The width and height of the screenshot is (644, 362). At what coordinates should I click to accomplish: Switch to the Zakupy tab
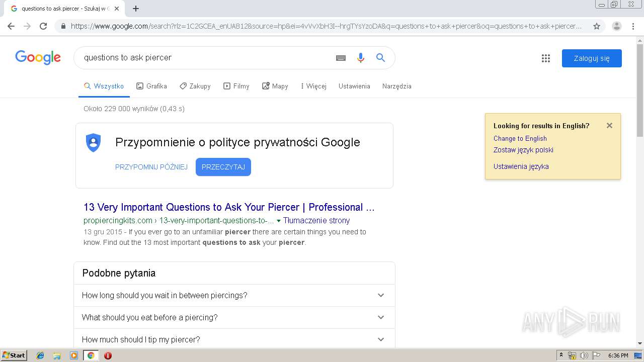click(195, 86)
